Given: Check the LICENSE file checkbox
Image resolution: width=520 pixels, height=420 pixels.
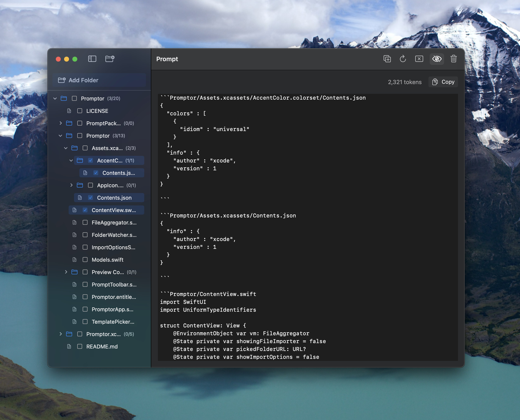Looking at the screenshot, I should pyautogui.click(x=80, y=111).
